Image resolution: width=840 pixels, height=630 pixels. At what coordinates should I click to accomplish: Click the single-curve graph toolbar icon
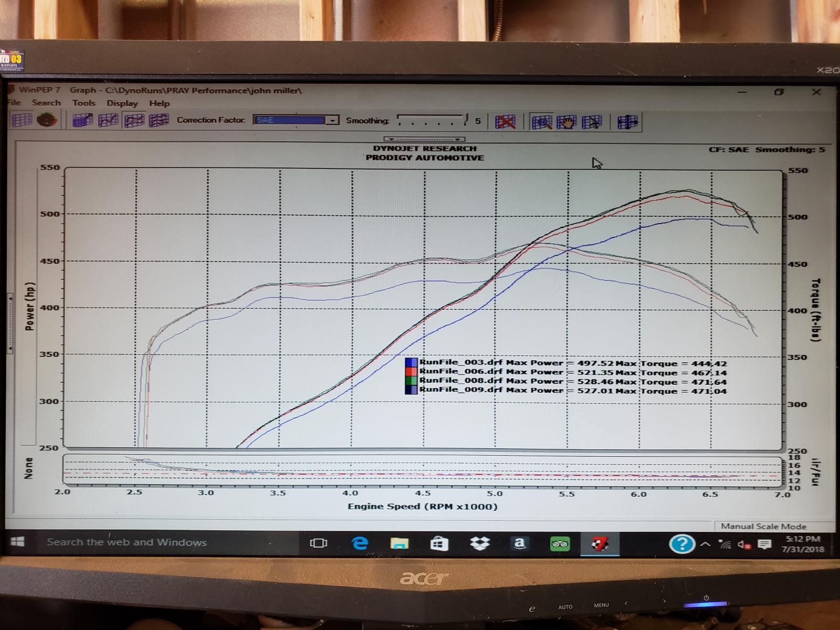[x=108, y=121]
